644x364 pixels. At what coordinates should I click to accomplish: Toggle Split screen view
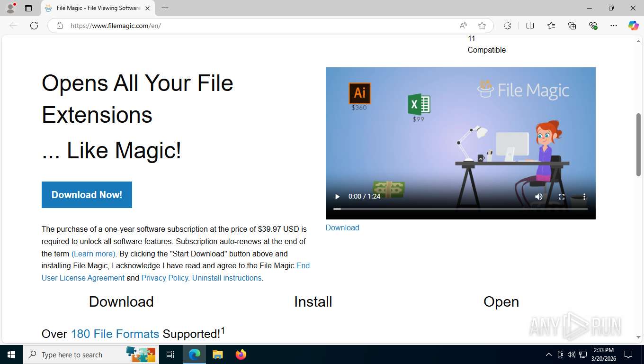[x=530, y=26]
